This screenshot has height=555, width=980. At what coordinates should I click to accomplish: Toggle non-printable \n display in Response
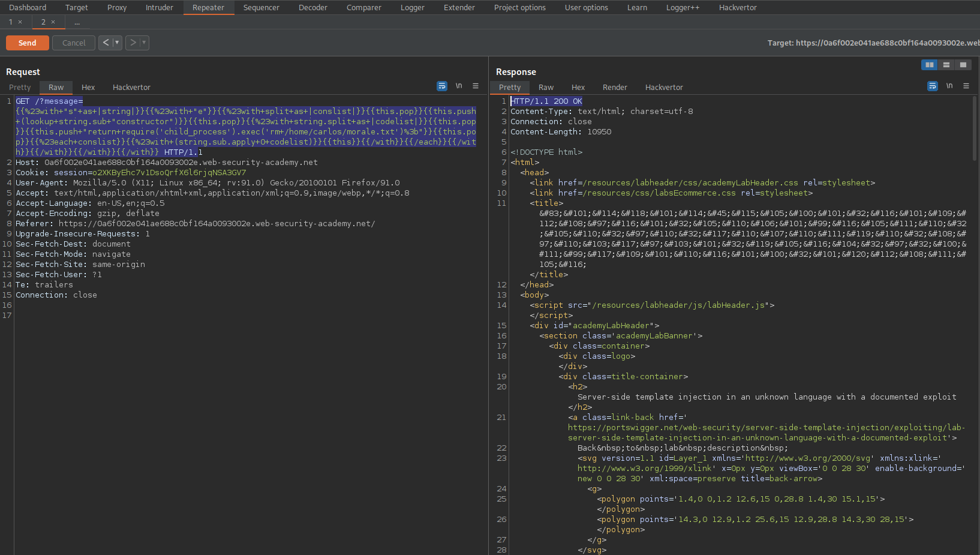click(949, 86)
